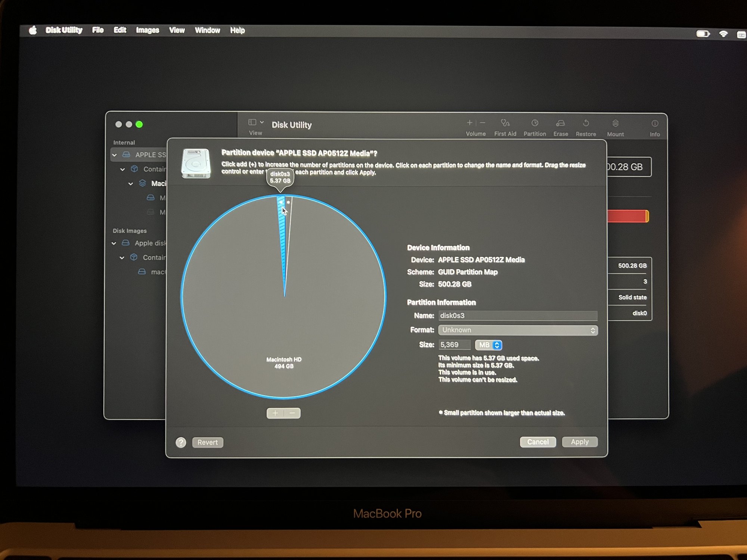Click the disk0 value in info table
Screen dimensions: 747x560
pyautogui.click(x=639, y=313)
